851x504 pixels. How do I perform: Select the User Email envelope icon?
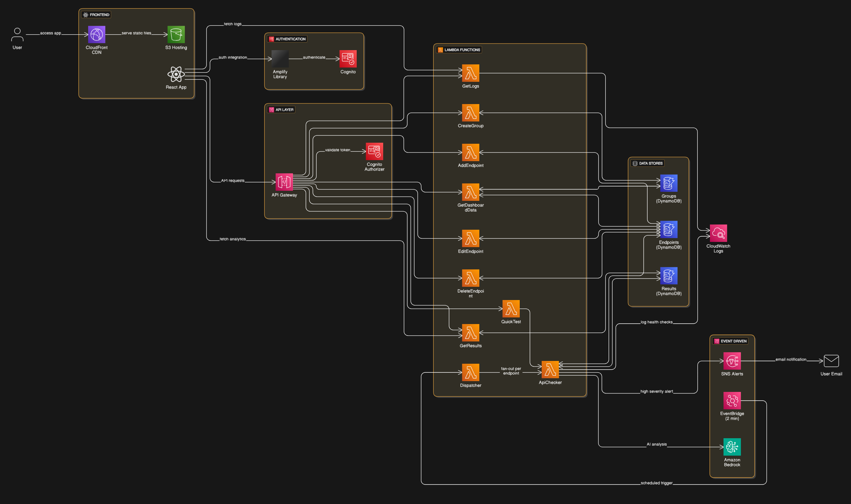[x=831, y=361]
